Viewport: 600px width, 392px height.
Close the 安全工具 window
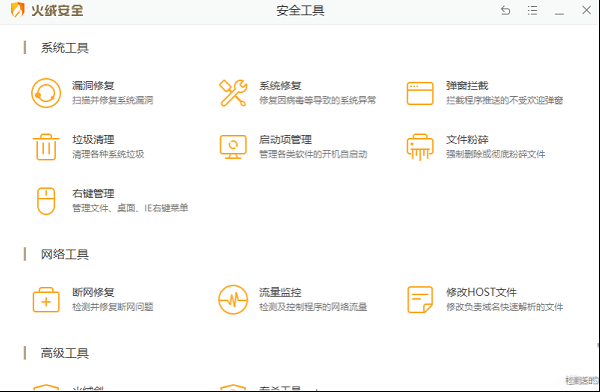click(x=586, y=10)
